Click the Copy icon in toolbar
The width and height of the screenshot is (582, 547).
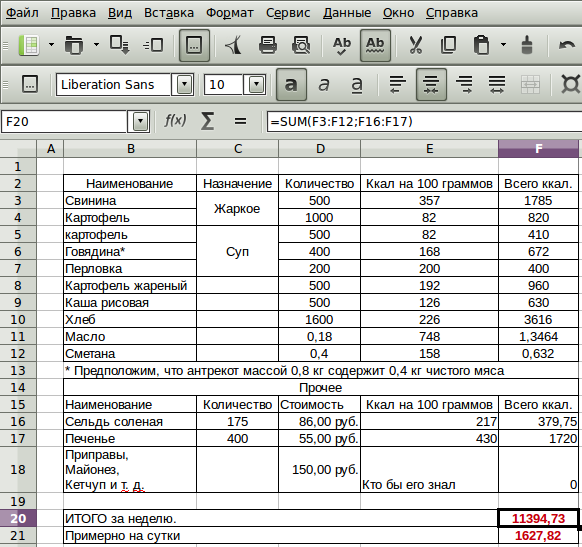[x=448, y=45]
